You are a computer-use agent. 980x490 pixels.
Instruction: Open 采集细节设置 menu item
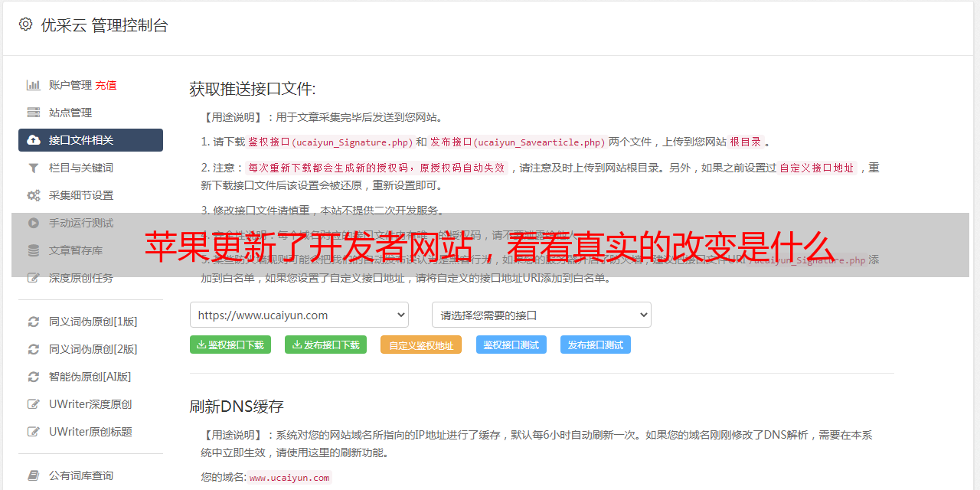pyautogui.click(x=90, y=195)
